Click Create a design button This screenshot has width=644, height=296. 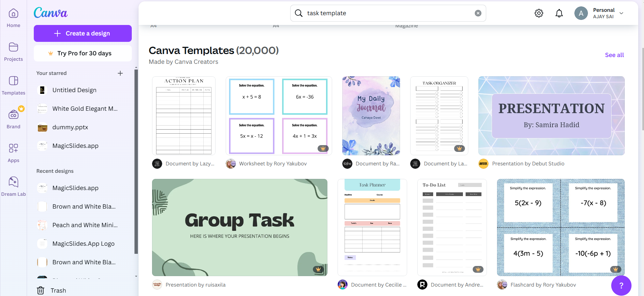83,33
